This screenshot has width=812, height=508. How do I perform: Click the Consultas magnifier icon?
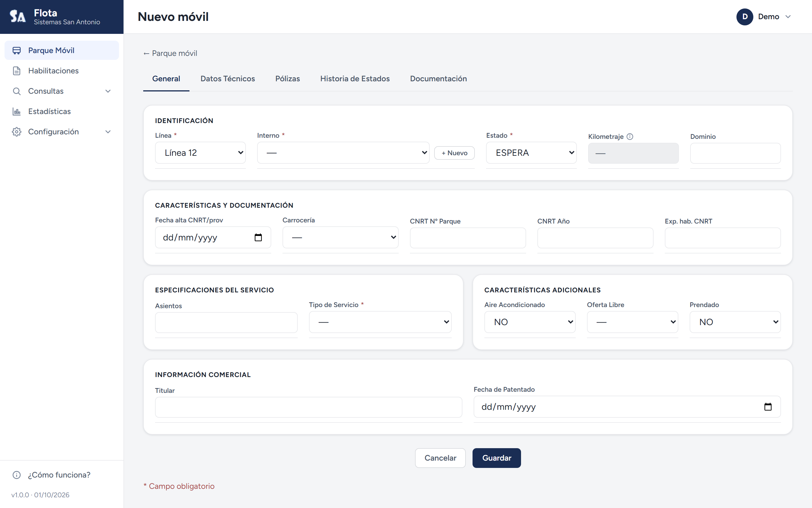pyautogui.click(x=16, y=91)
